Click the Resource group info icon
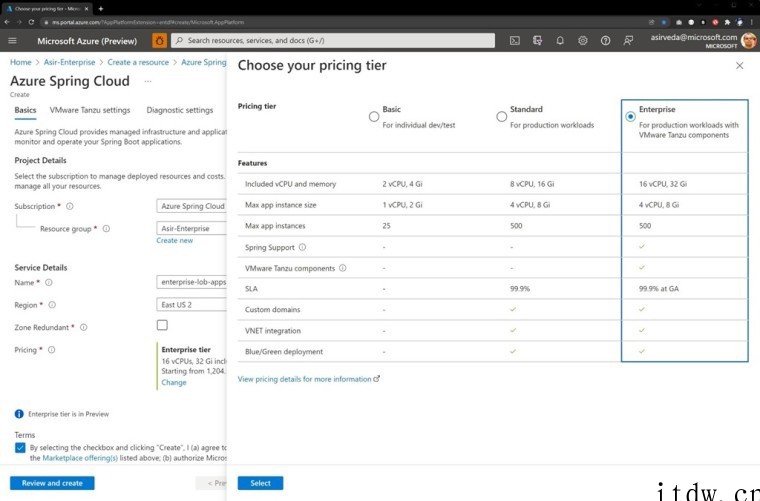Screen dimensions: 760x501 [106, 228]
